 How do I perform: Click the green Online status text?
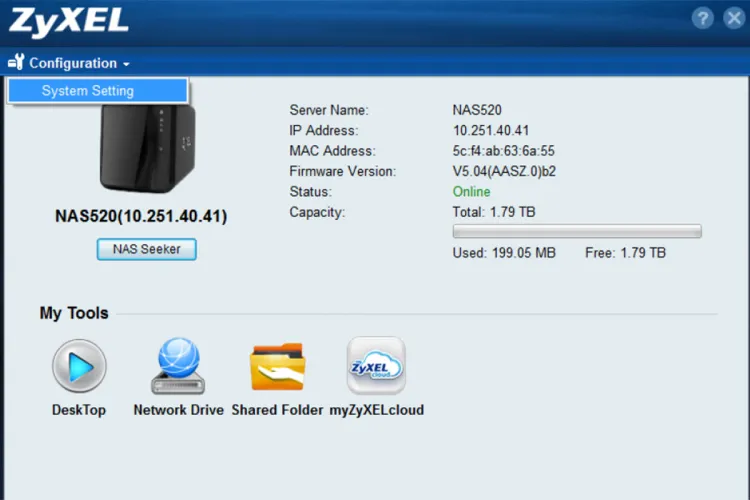click(x=471, y=192)
